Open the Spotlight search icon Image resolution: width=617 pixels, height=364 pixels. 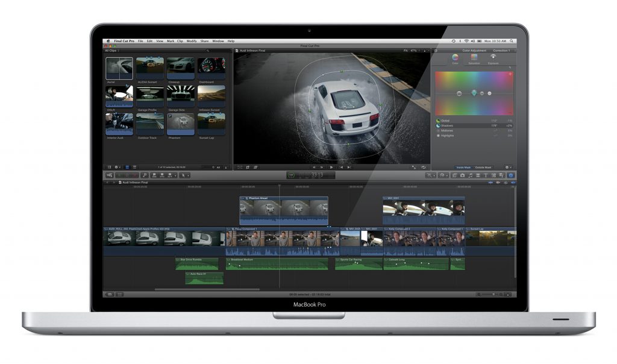(x=512, y=41)
